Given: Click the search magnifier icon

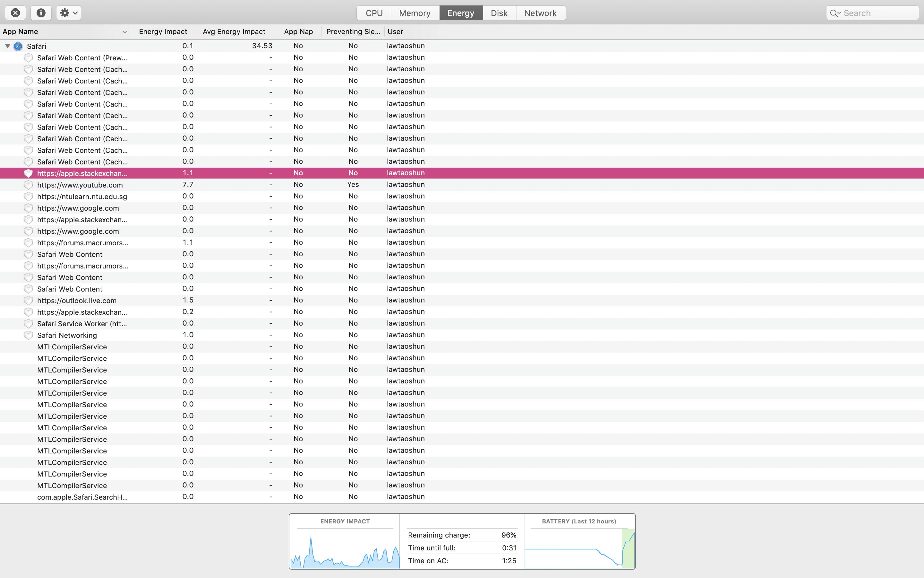Looking at the screenshot, I should click(x=835, y=13).
